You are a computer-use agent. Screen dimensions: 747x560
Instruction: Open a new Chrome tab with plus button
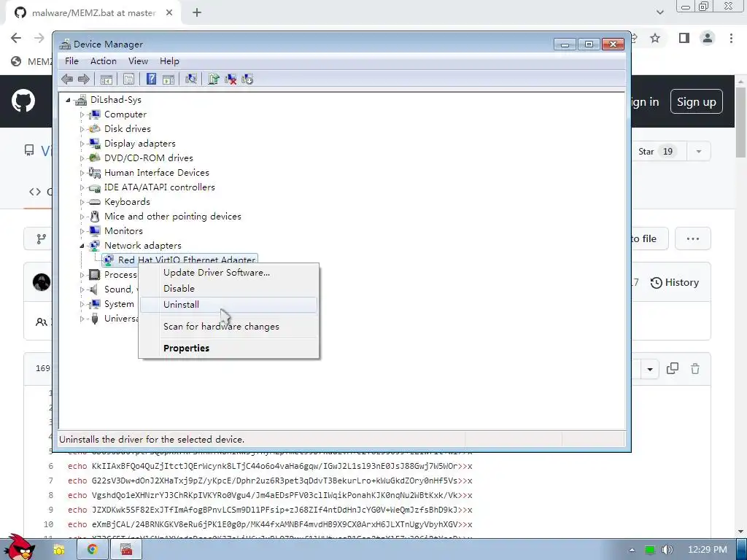pos(197,12)
